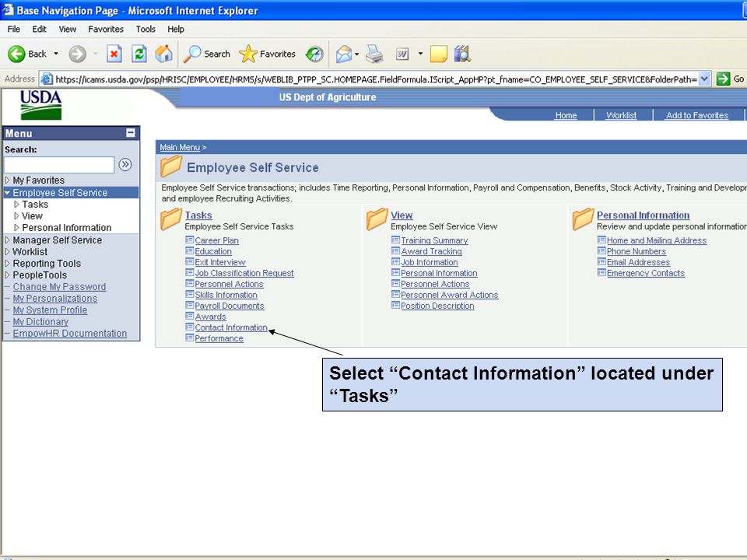Collapse Employee Self Service in menu tree

pos(7,192)
